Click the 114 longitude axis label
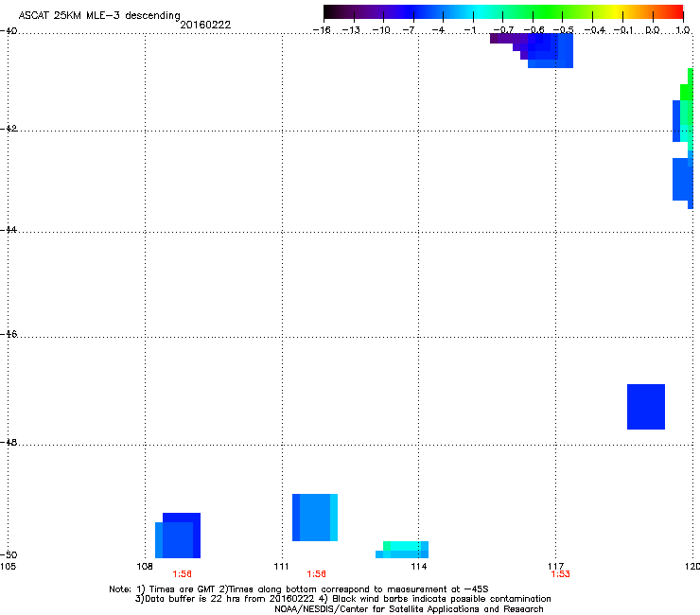Viewport: 700px width, 615px height. pyautogui.click(x=418, y=567)
